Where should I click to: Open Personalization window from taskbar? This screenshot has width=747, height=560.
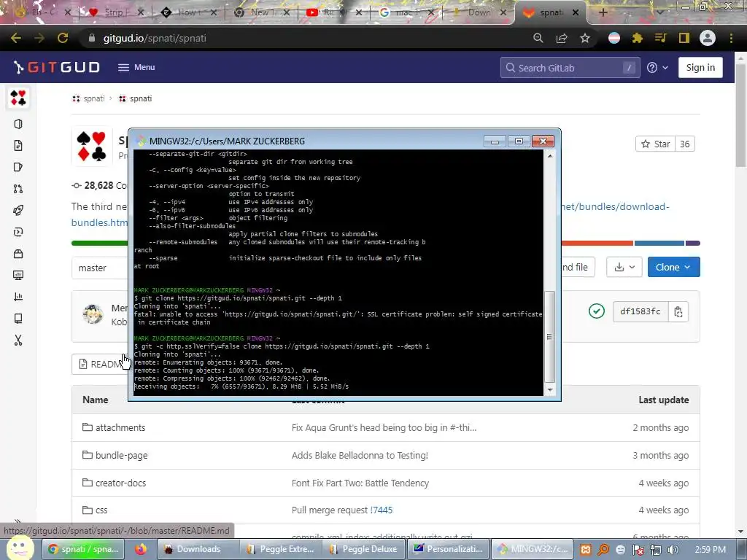[x=449, y=549]
